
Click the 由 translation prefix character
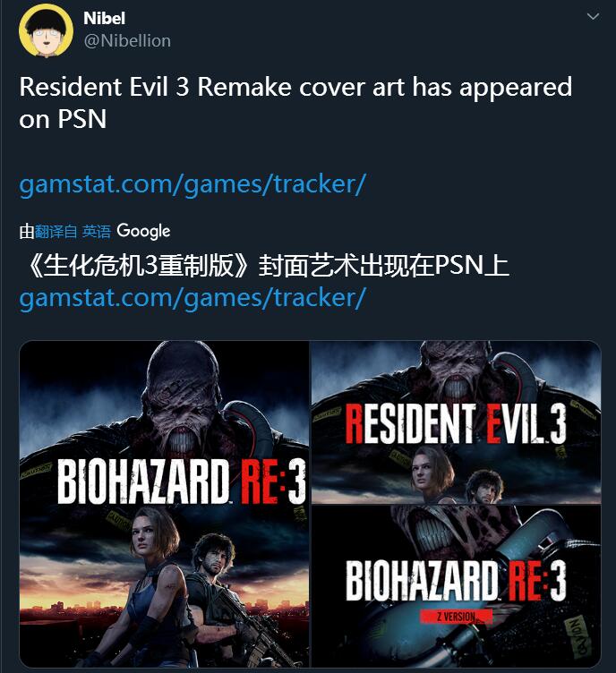click(x=27, y=231)
